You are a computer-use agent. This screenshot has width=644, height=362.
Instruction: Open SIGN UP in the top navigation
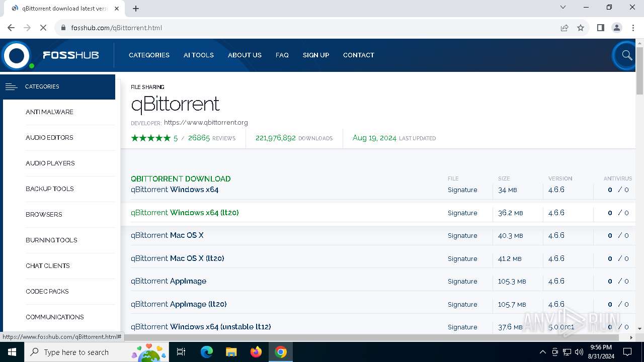click(316, 55)
